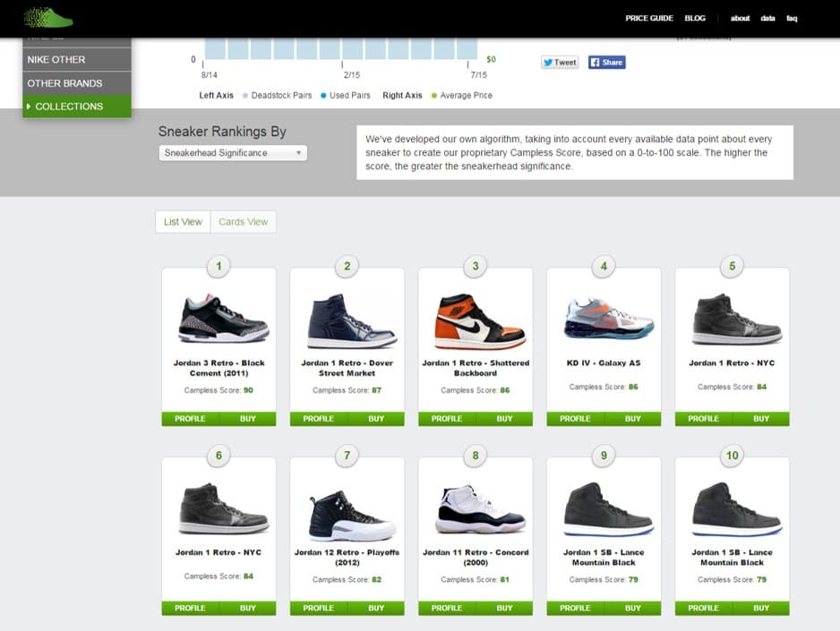Screen dimensions: 840x631
Task: Click the Jordan 11 Retro - Concord title
Action: point(476,557)
